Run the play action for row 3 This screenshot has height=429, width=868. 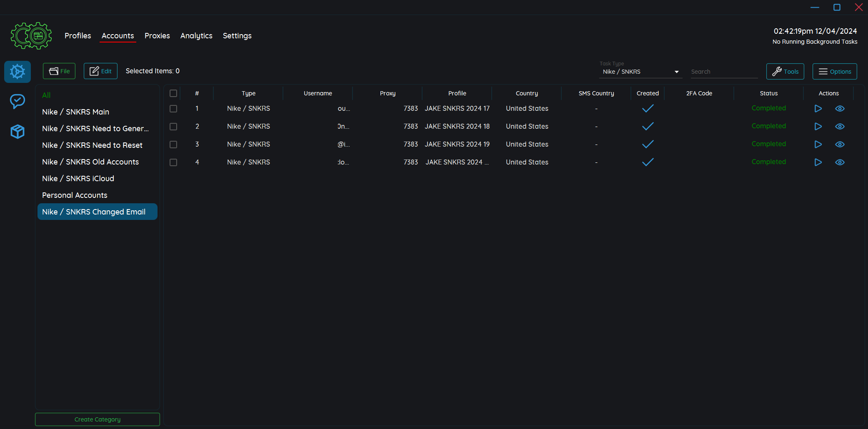coord(818,145)
